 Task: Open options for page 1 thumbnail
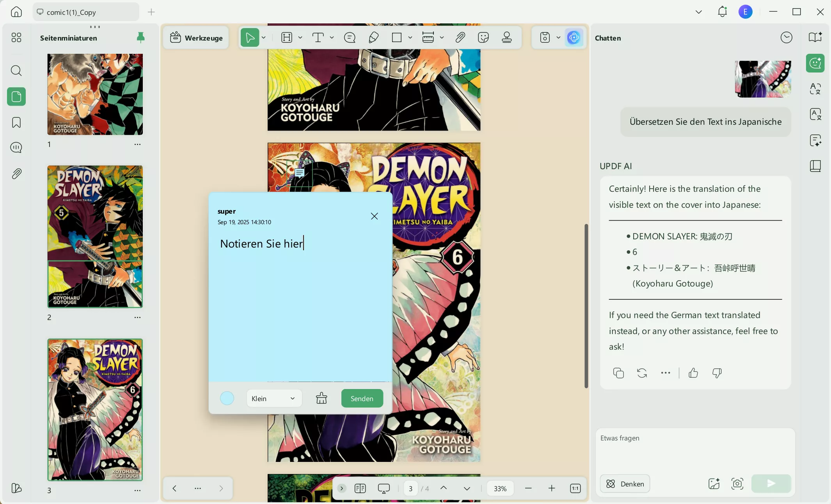137,144
